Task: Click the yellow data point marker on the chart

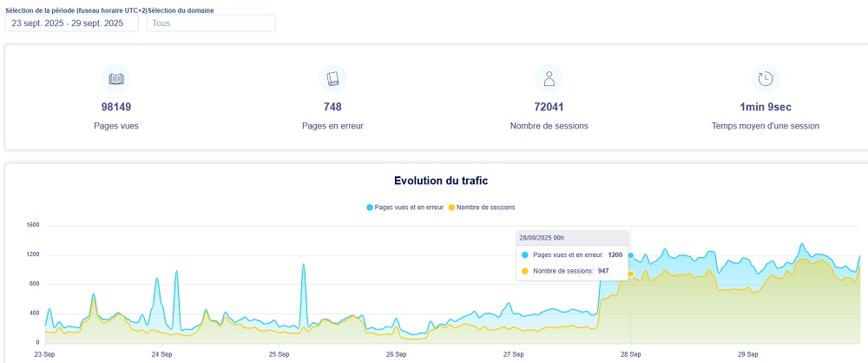Action: [x=631, y=274]
